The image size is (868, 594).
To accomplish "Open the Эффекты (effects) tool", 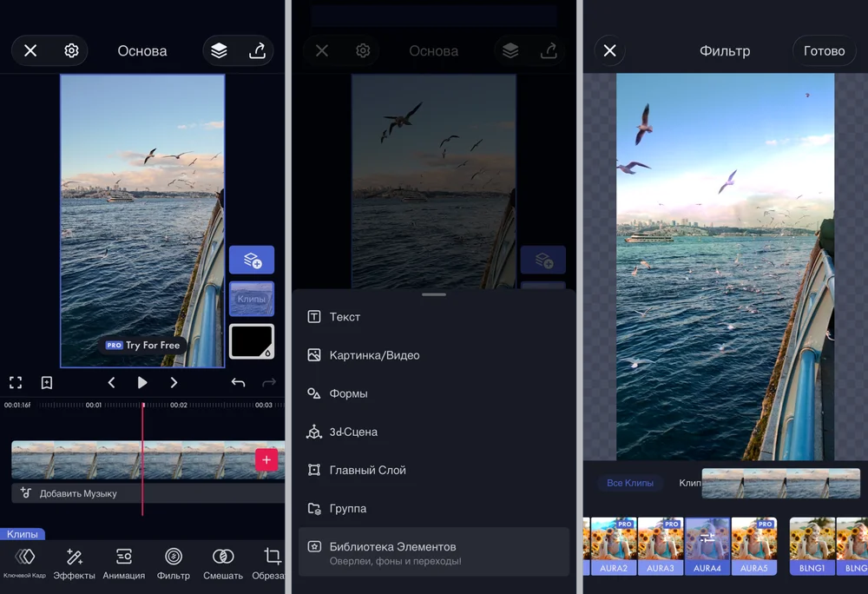I will [x=75, y=563].
